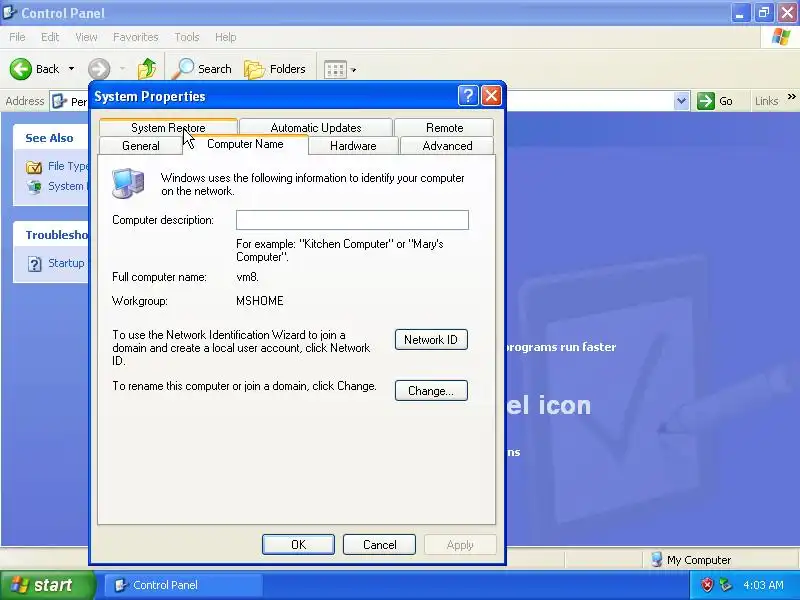Open Search in the toolbar
Image resolution: width=800 pixels, height=600 pixels.
pos(202,69)
